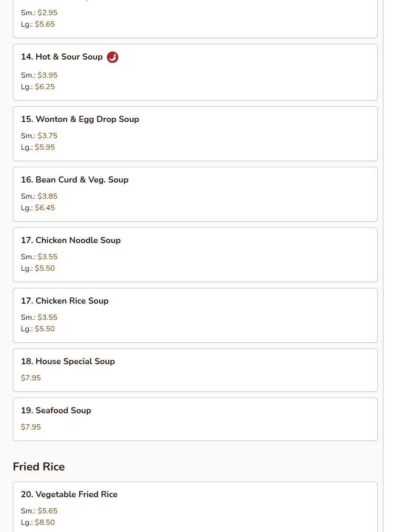
Task: Click Seafood Soup $7.95 price
Action: [x=31, y=427]
